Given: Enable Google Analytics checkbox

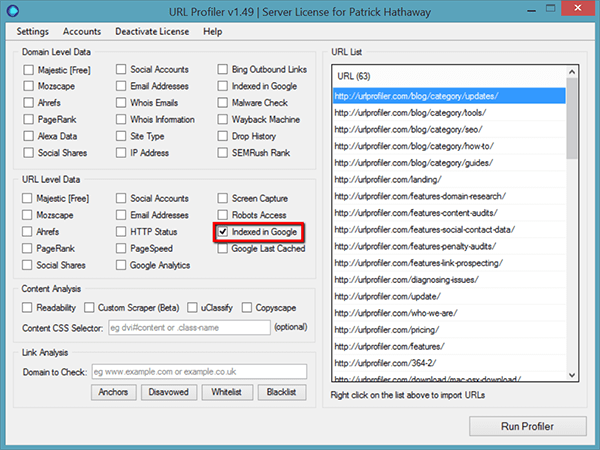Looking at the screenshot, I should [121, 265].
